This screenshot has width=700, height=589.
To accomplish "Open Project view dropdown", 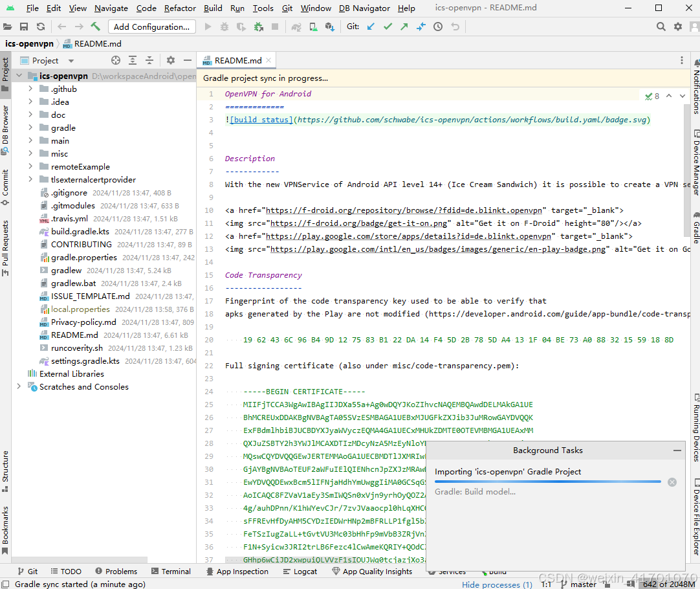I will tap(71, 61).
